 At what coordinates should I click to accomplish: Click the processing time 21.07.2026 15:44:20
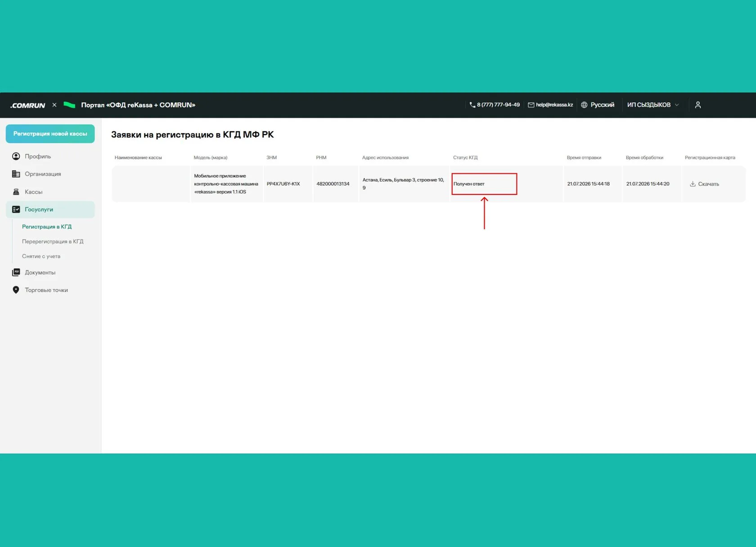point(648,184)
